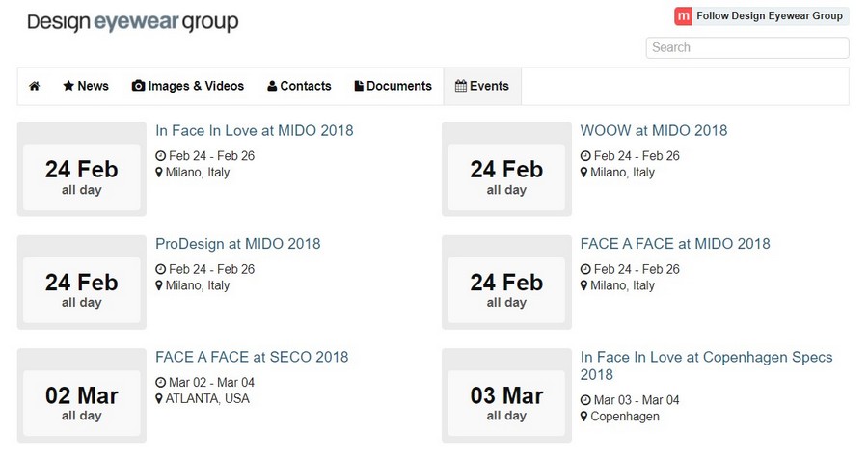The height and width of the screenshot is (460, 868).
Task: Click 'Milano, Italy' under ProDesign at MIDO
Action: point(198,285)
